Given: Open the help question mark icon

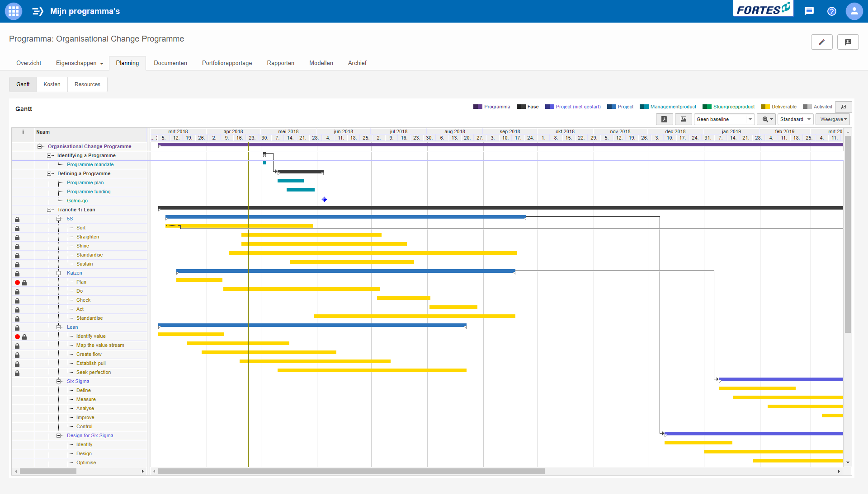Looking at the screenshot, I should click(831, 11).
